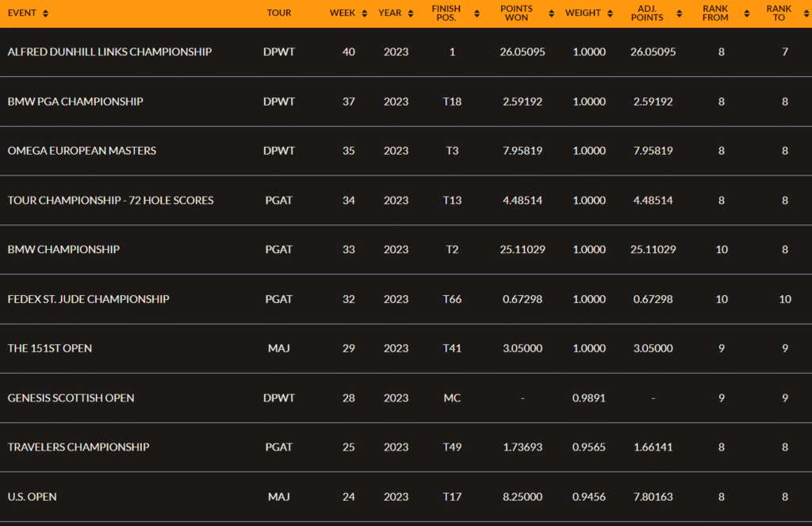The image size is (812, 526).
Task: Select finish position T2
Action: tap(452, 250)
